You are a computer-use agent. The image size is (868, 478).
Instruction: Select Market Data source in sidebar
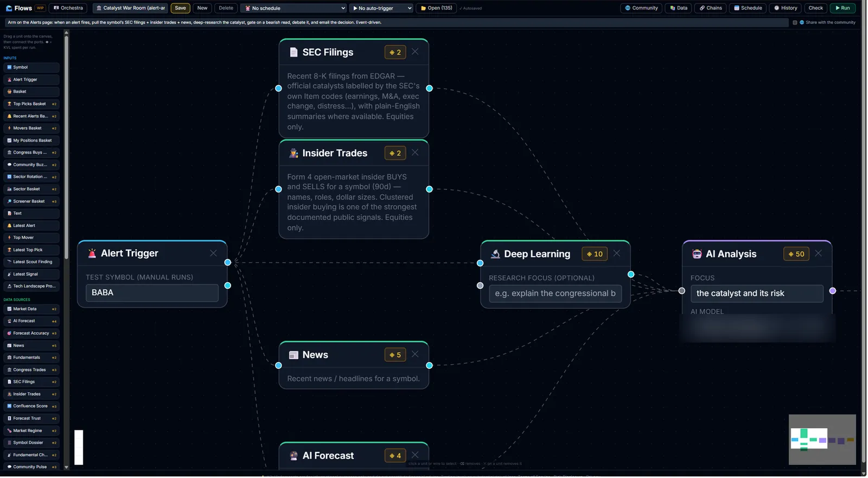click(x=31, y=309)
